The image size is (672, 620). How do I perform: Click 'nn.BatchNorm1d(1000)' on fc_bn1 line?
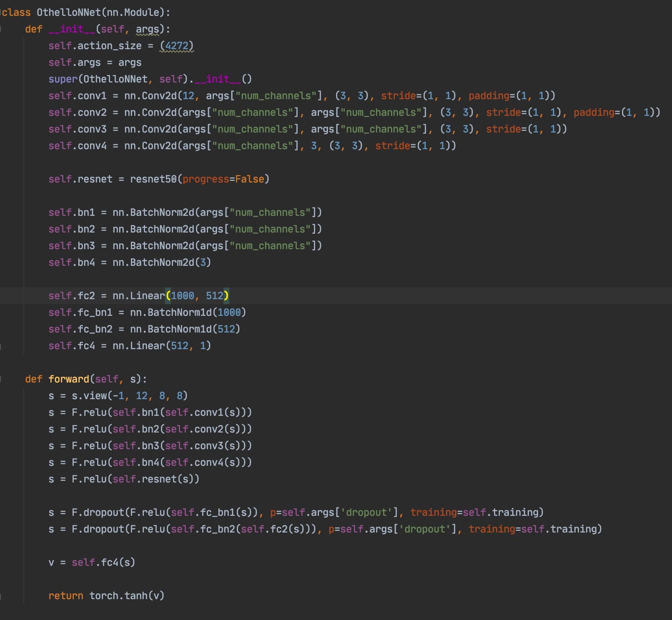pyautogui.click(x=188, y=312)
